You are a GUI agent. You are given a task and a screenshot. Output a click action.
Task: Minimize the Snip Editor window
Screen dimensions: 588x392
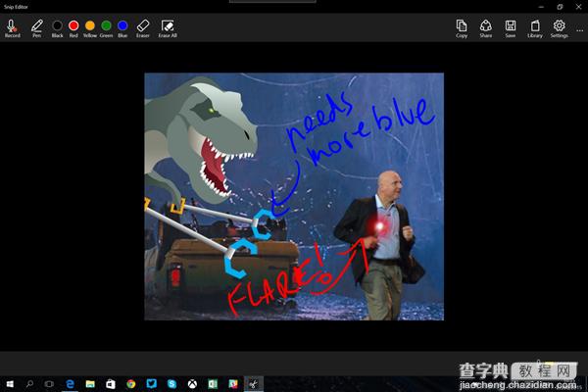point(541,7)
